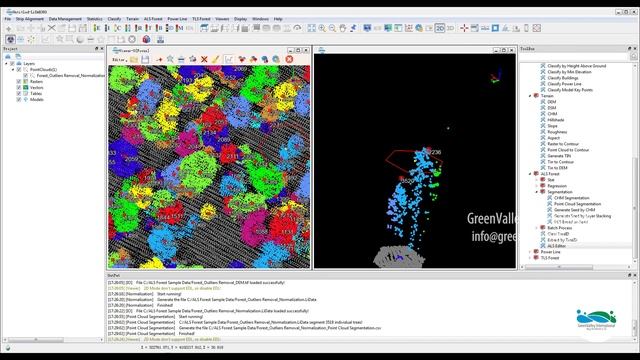Switch to 3D view mode
The height and width of the screenshot is (360, 640).
450,28
